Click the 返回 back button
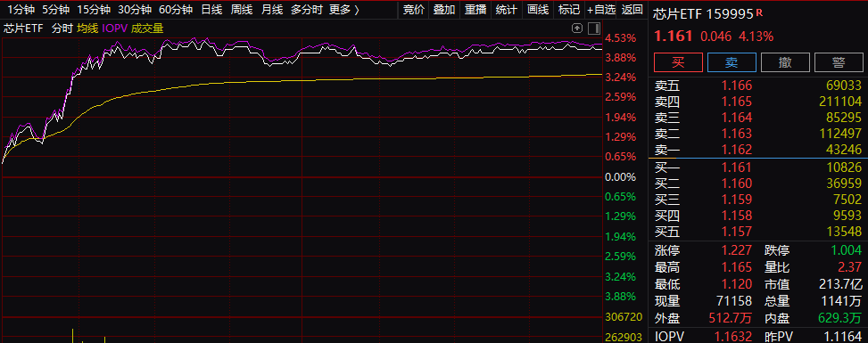This screenshot has height=343, width=868. [632, 10]
